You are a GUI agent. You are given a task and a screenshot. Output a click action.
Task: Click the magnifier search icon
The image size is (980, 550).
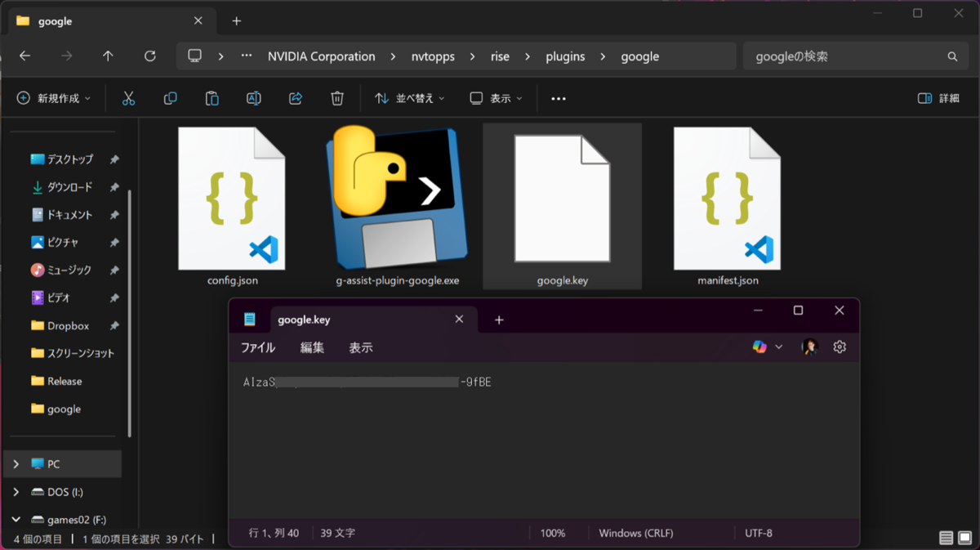click(x=952, y=56)
